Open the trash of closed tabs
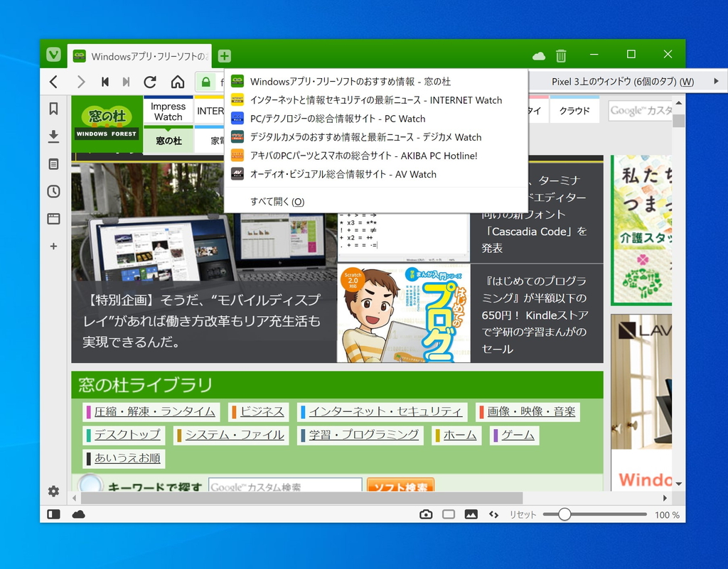Viewport: 728px width, 569px height. [561, 55]
